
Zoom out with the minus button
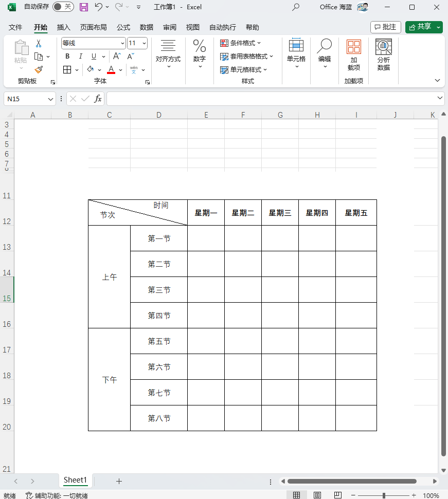(x=353, y=495)
